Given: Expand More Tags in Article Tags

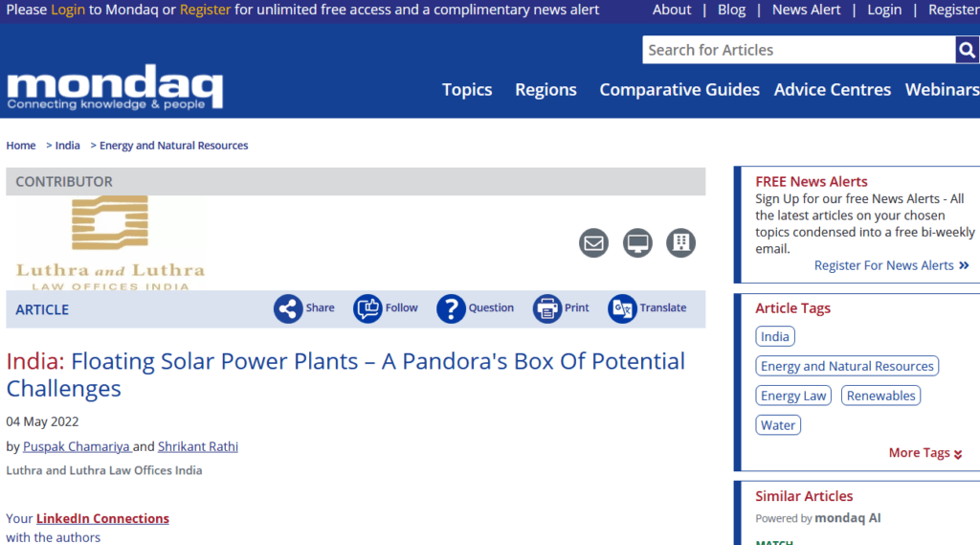Looking at the screenshot, I should click(x=924, y=453).
